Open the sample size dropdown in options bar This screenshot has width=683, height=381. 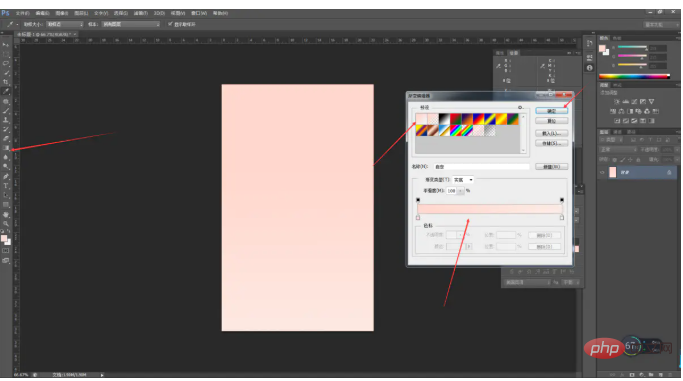coord(65,24)
